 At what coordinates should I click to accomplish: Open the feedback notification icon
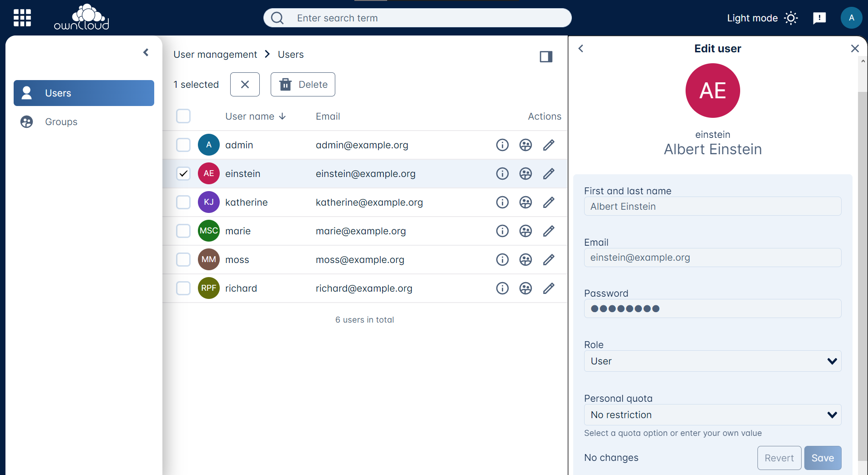pyautogui.click(x=819, y=18)
